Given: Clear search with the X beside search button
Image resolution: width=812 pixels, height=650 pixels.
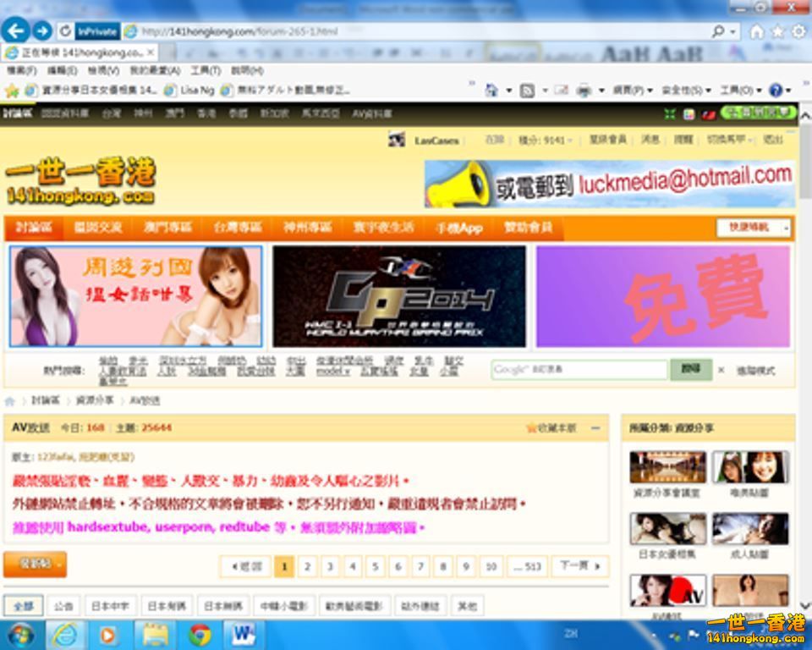Looking at the screenshot, I should (721, 370).
